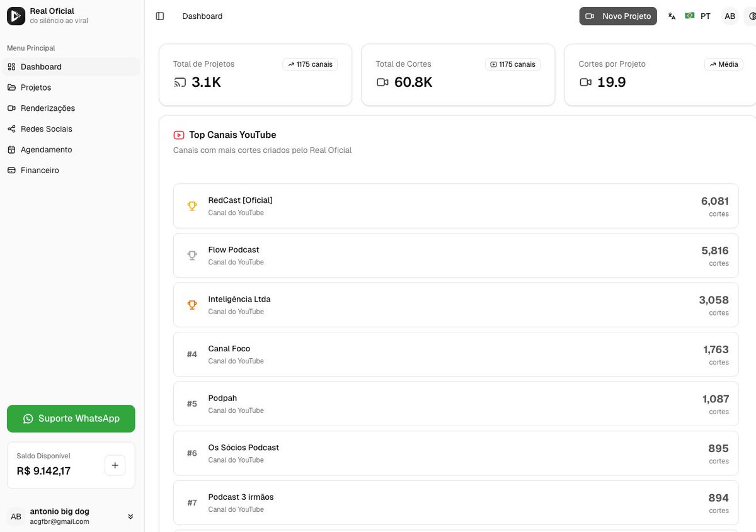Select the Inteligência Ltda channel name

coord(239,299)
